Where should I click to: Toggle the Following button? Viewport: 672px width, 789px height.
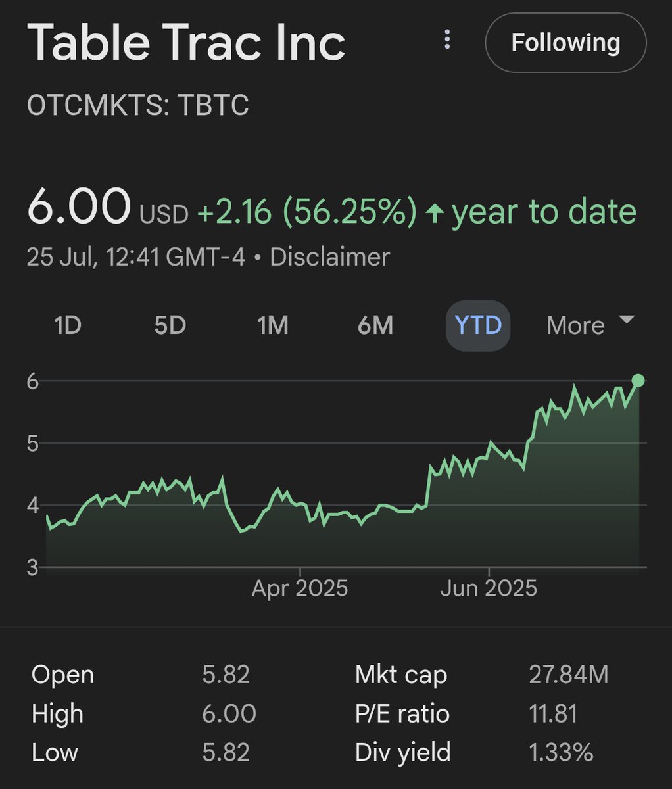click(x=565, y=43)
